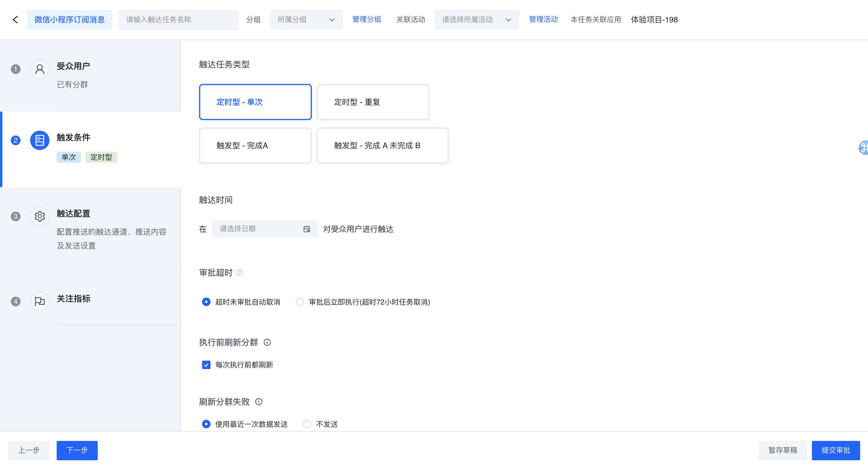Screen dimensions: 868x469
Task: Select 不发送 radio option
Action: pos(307,424)
